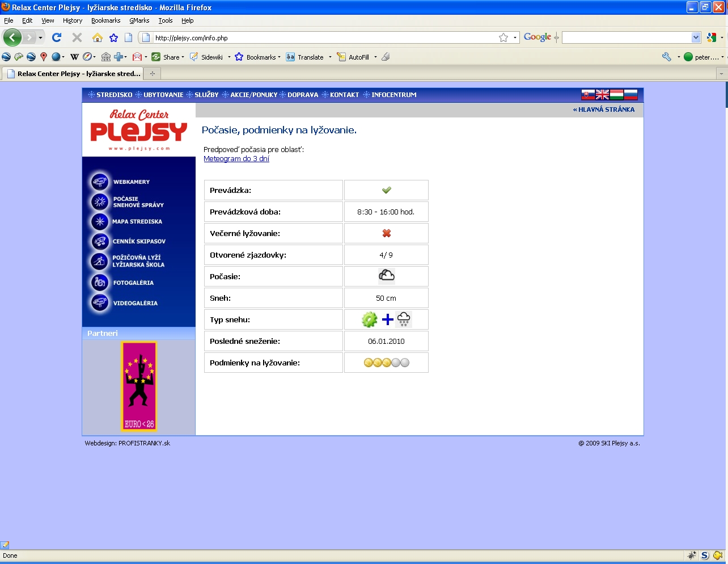Expand the blue plus toolbar icon dropdown

(x=126, y=57)
